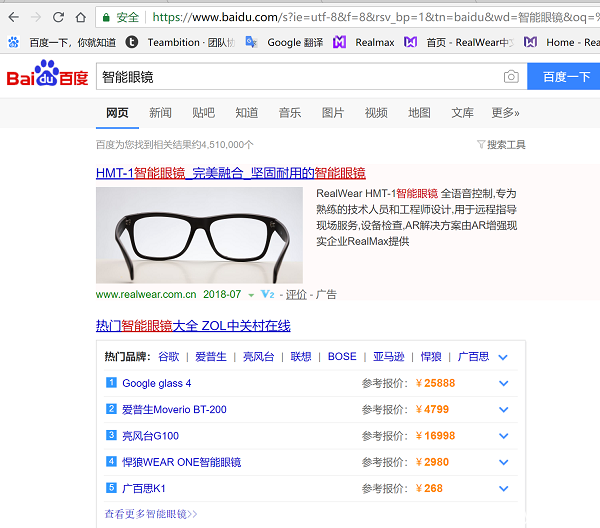Image resolution: width=600 pixels, height=528 pixels.
Task: Open the 悍狼WEAR ONE智能眼镜 product link
Action: point(181,462)
